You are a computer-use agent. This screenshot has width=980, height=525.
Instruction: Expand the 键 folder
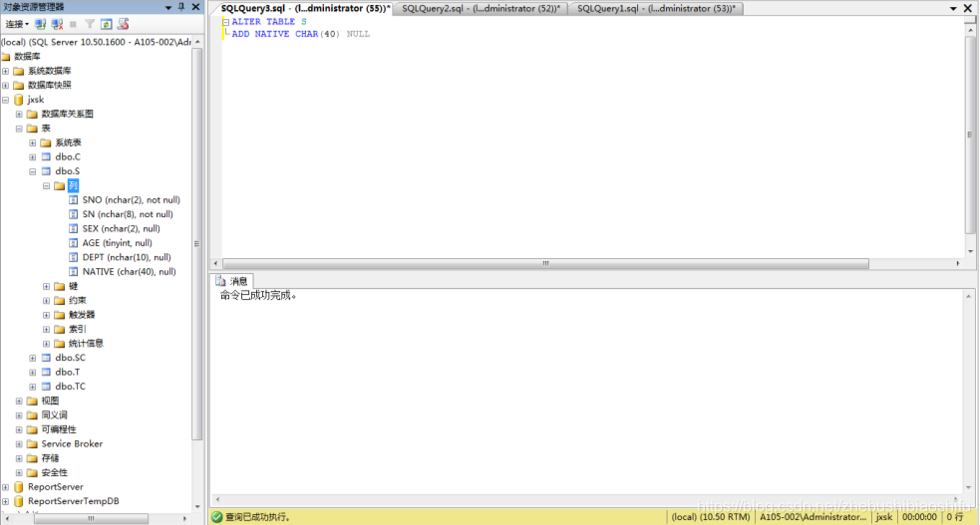pos(47,287)
